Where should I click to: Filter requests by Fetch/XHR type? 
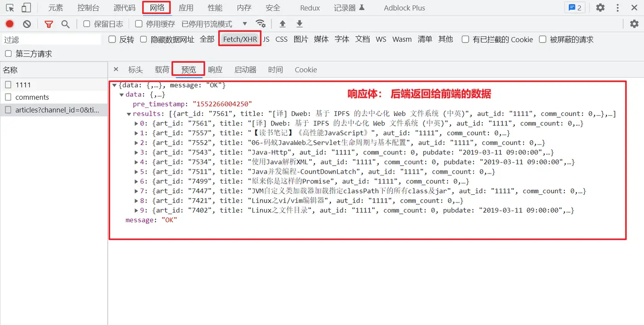tap(240, 39)
